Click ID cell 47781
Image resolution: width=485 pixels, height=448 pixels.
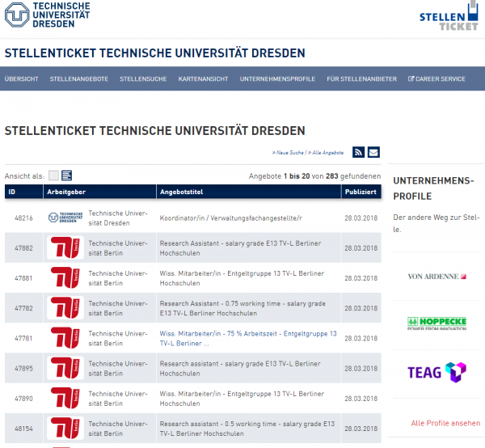pyautogui.click(x=23, y=338)
